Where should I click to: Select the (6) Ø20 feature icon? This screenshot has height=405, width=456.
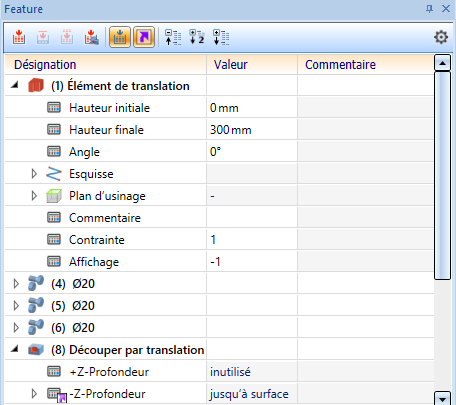[x=36, y=327]
